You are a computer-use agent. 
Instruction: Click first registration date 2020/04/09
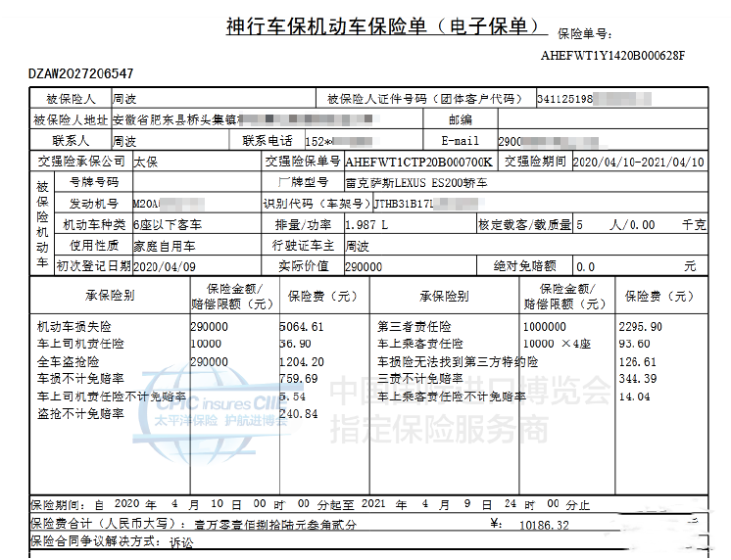tap(164, 265)
